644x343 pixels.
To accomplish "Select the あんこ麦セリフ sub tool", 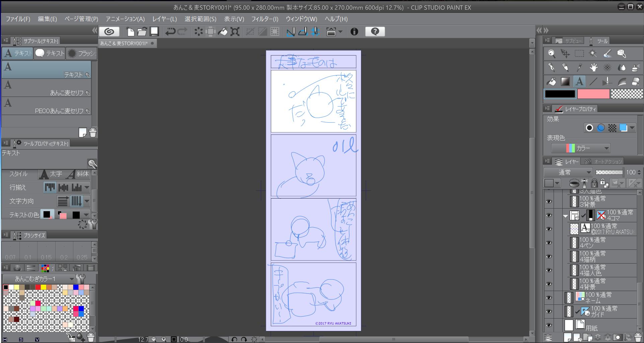I will (x=46, y=88).
